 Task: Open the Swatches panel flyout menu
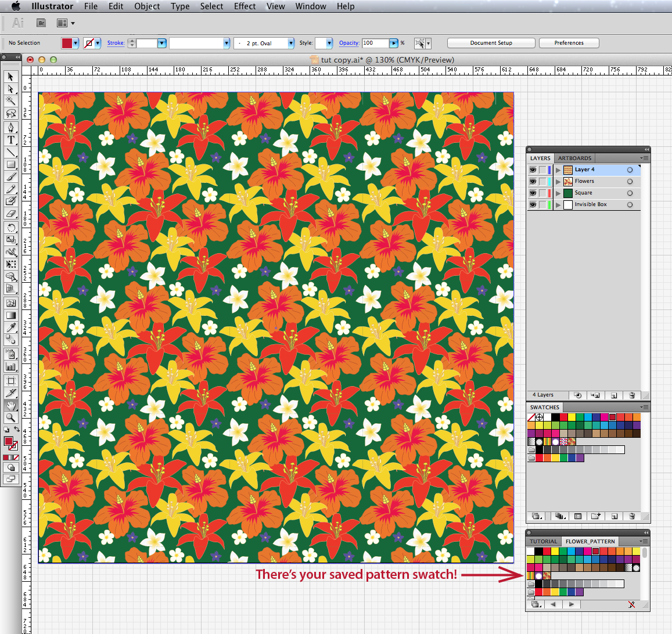click(x=645, y=408)
